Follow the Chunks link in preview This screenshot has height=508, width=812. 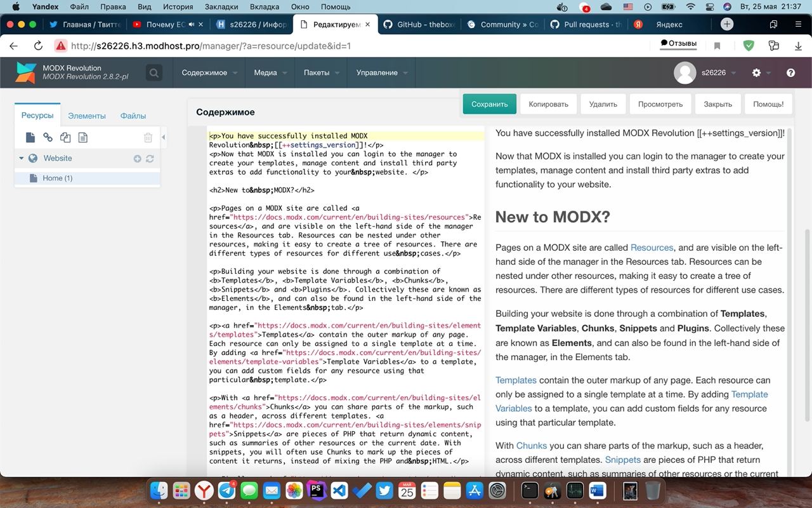tap(532, 446)
